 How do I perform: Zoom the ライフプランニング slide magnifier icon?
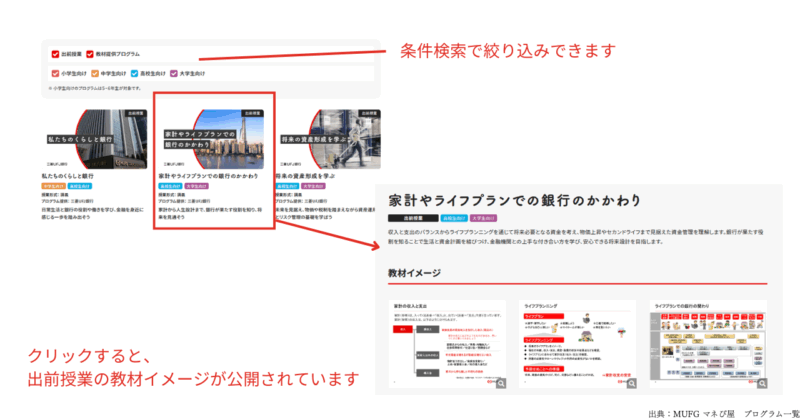(632, 383)
